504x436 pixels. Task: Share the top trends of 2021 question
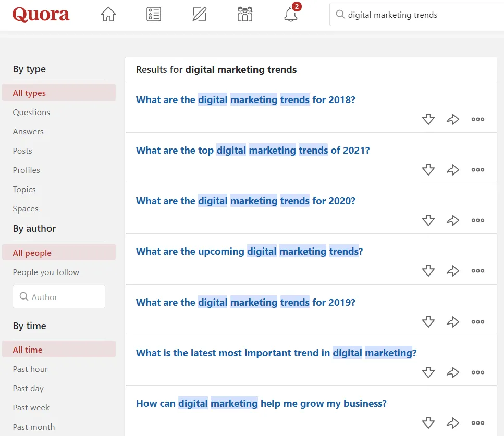click(x=452, y=170)
